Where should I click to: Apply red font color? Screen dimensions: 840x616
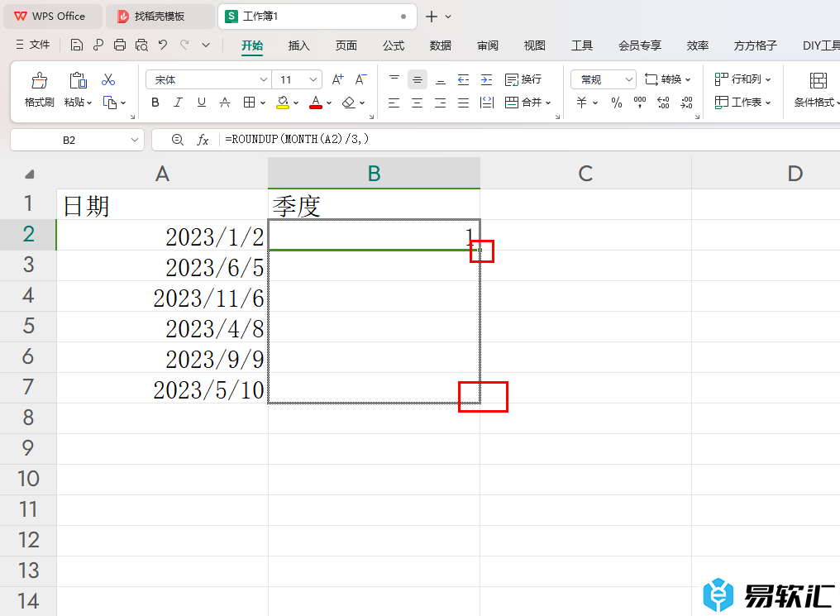[316, 103]
